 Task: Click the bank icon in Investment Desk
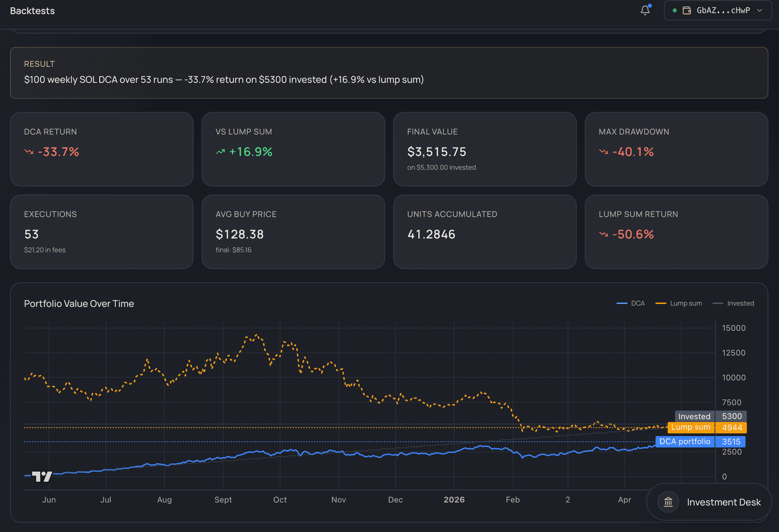[668, 502]
